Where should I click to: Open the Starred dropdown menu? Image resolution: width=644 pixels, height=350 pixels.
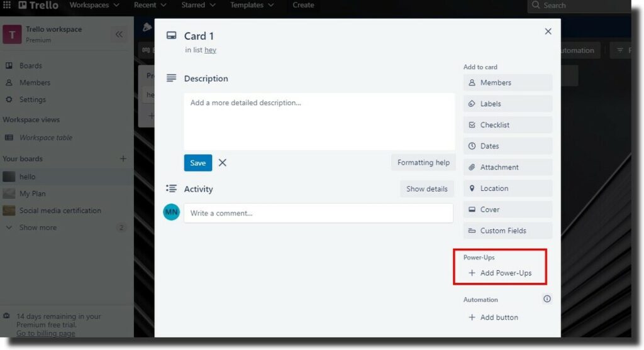[198, 5]
